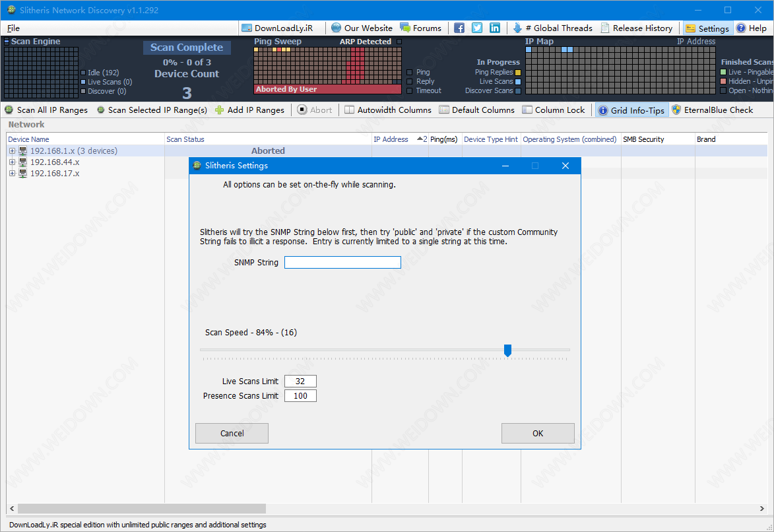This screenshot has height=532, width=774.
Task: Click the Abort toolbar button
Action: pyautogui.click(x=315, y=110)
